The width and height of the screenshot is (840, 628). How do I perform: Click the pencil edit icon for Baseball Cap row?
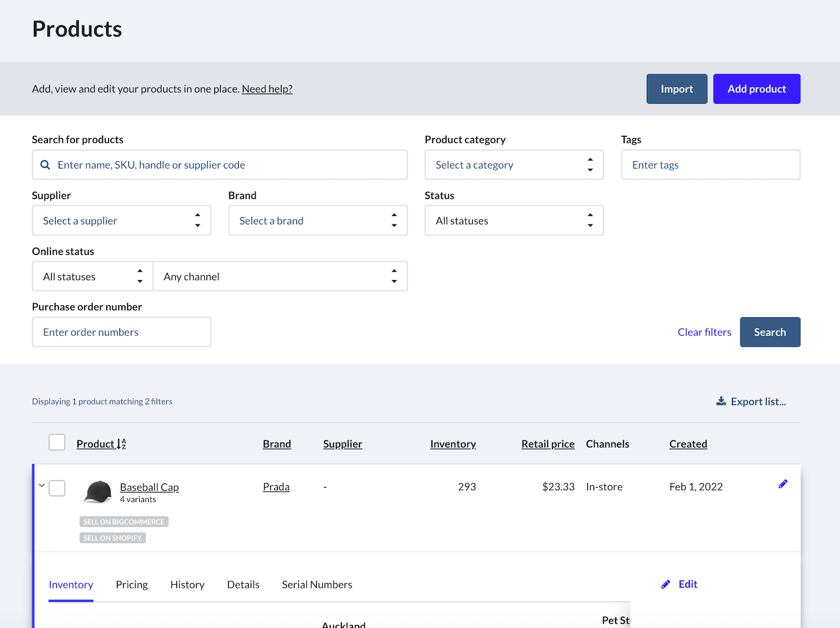click(782, 484)
